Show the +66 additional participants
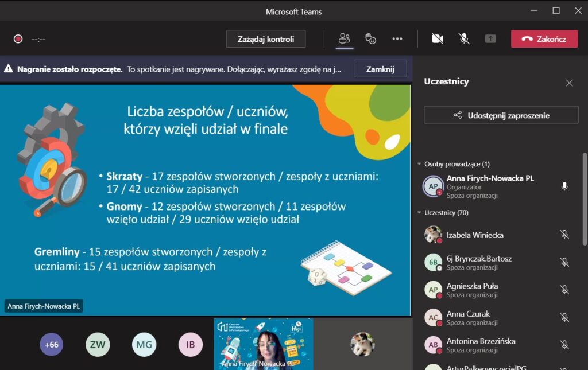 click(x=51, y=345)
